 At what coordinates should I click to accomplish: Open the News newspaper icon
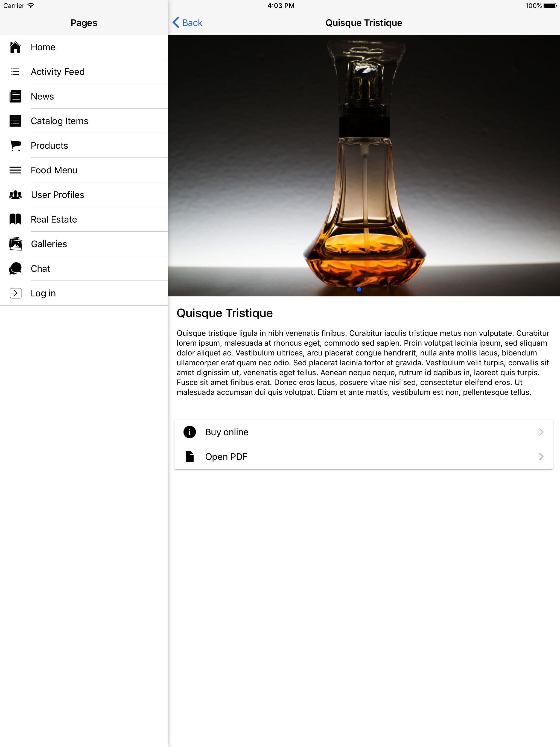15,96
